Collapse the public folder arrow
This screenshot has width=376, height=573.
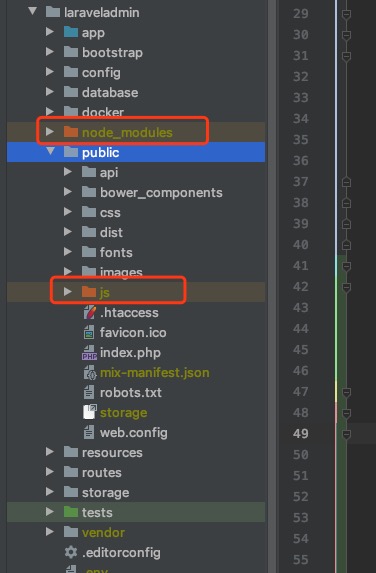(x=50, y=151)
